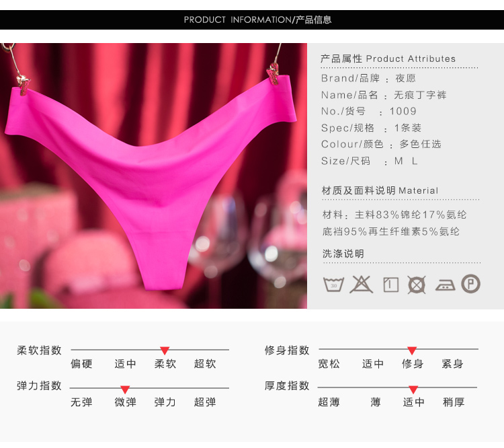This screenshot has height=448, width=504.
Task: Click the 柔软 softness option
Action: pos(165,364)
